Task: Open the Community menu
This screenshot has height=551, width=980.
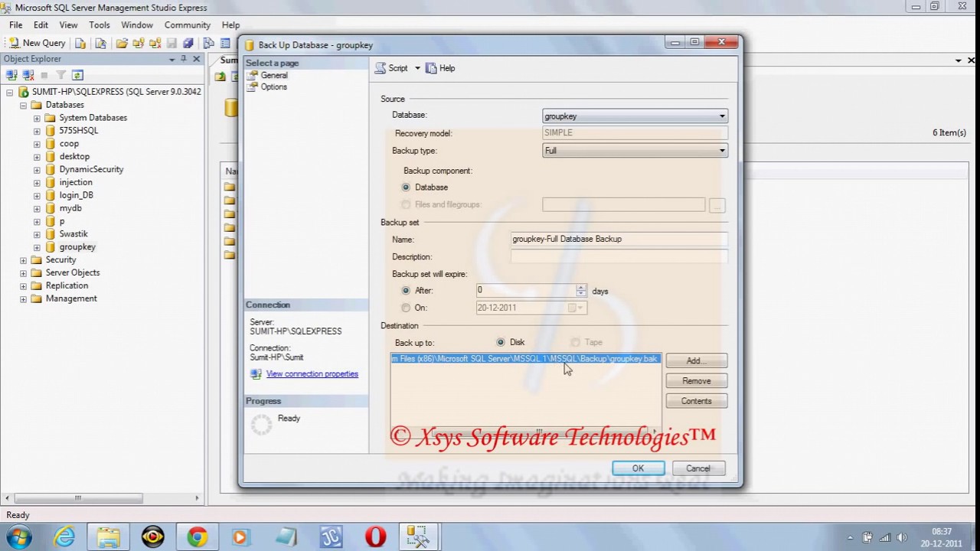Action: (x=188, y=25)
